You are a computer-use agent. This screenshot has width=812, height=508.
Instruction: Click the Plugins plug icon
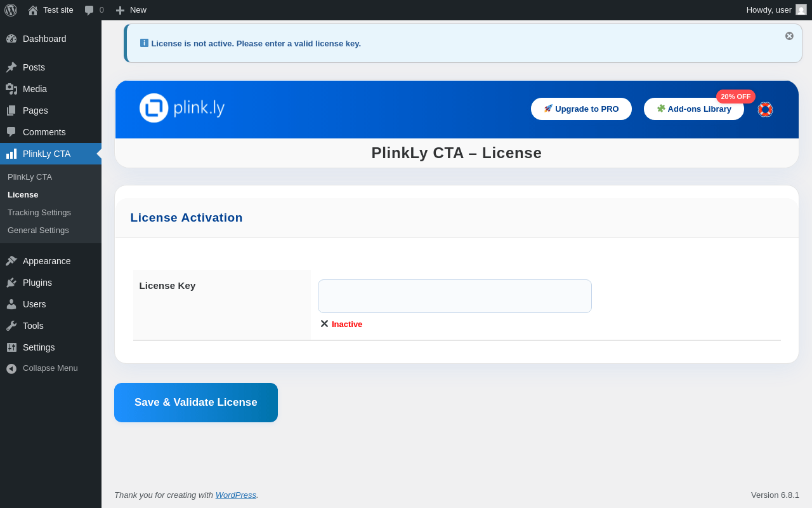pyautogui.click(x=11, y=283)
